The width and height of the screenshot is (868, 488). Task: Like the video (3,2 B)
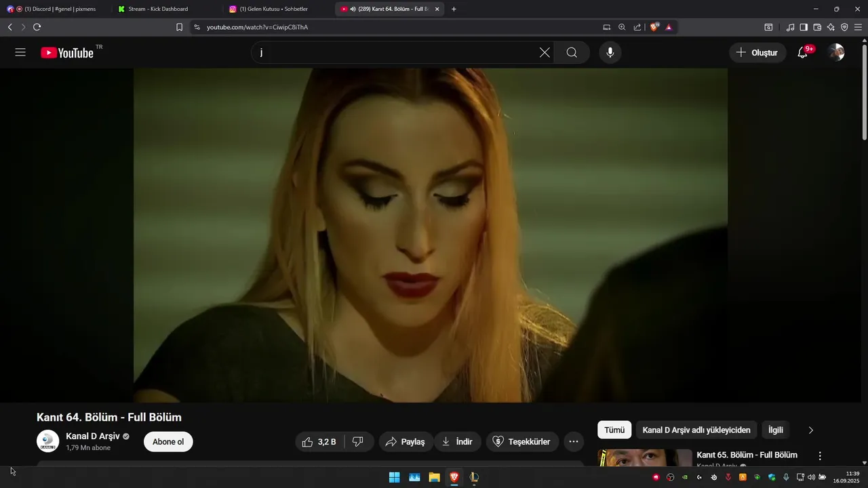pyautogui.click(x=319, y=442)
